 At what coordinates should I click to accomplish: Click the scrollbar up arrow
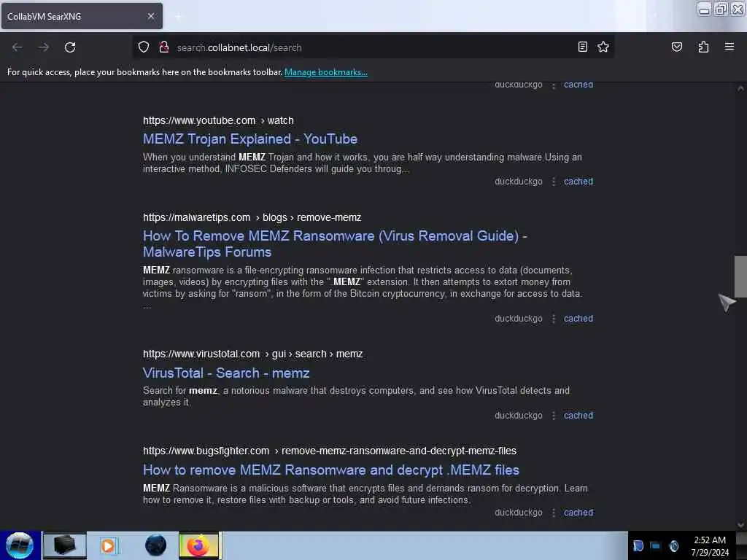(x=740, y=88)
